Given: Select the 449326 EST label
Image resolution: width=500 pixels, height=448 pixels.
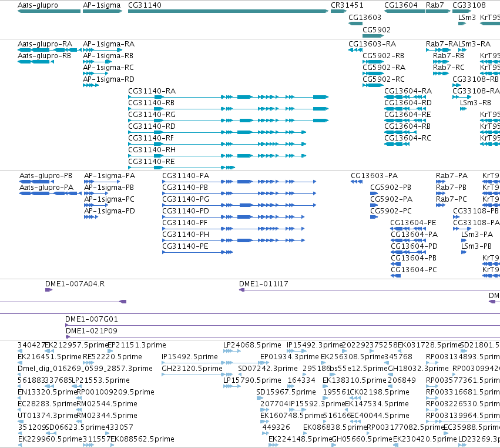Looking at the screenshot, I should point(276,427).
